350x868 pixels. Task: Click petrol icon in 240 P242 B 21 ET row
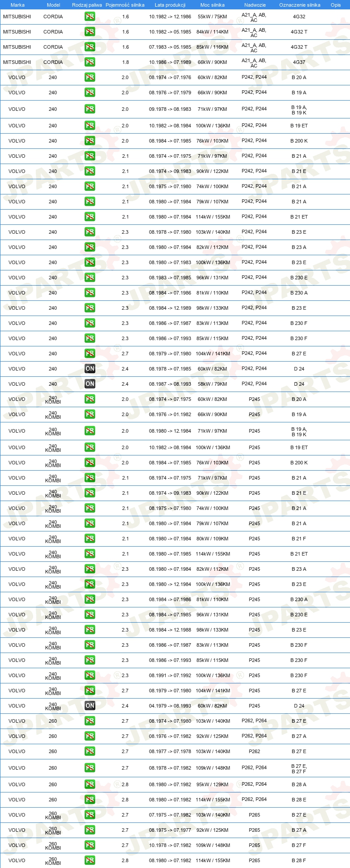click(x=90, y=217)
